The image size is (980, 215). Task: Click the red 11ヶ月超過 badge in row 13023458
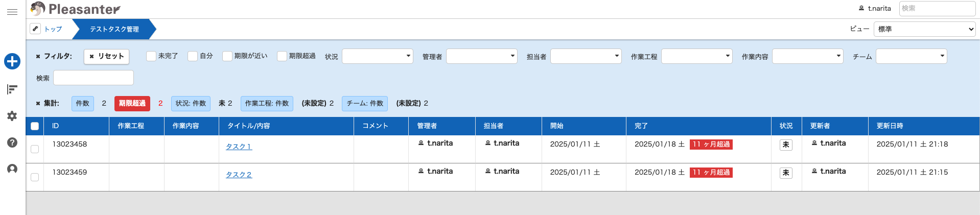711,145
